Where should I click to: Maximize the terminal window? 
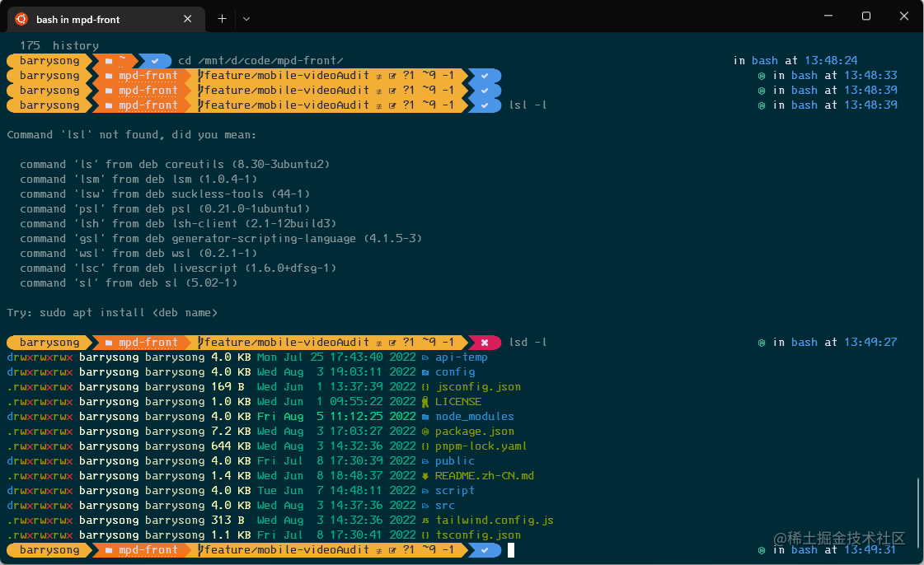pyautogui.click(x=866, y=16)
